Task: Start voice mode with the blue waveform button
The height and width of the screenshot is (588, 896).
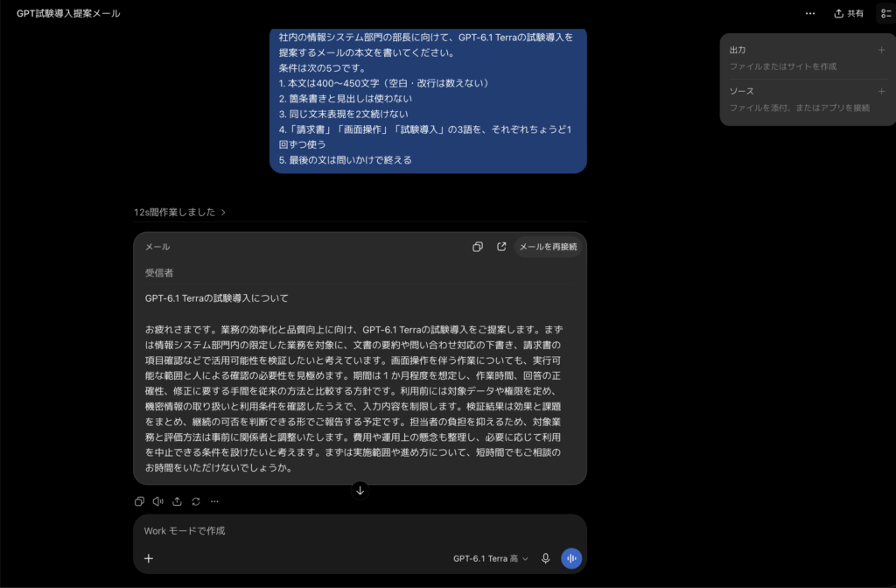Action: 571,558
